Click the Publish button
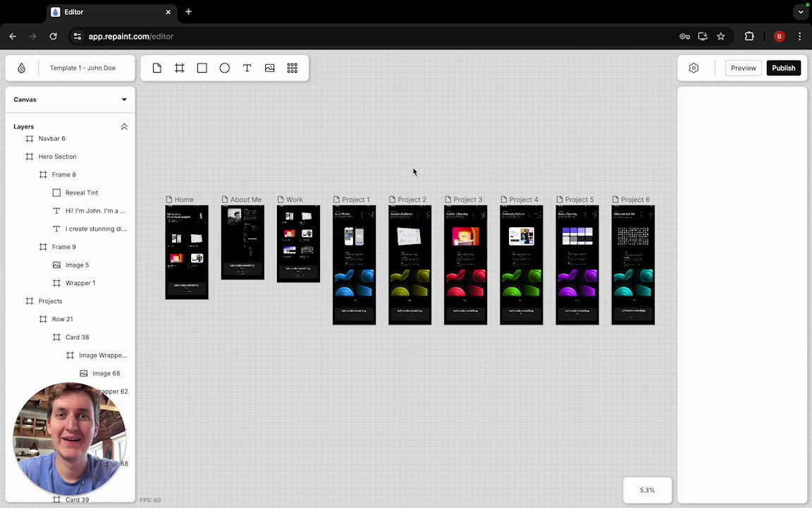 784,68
